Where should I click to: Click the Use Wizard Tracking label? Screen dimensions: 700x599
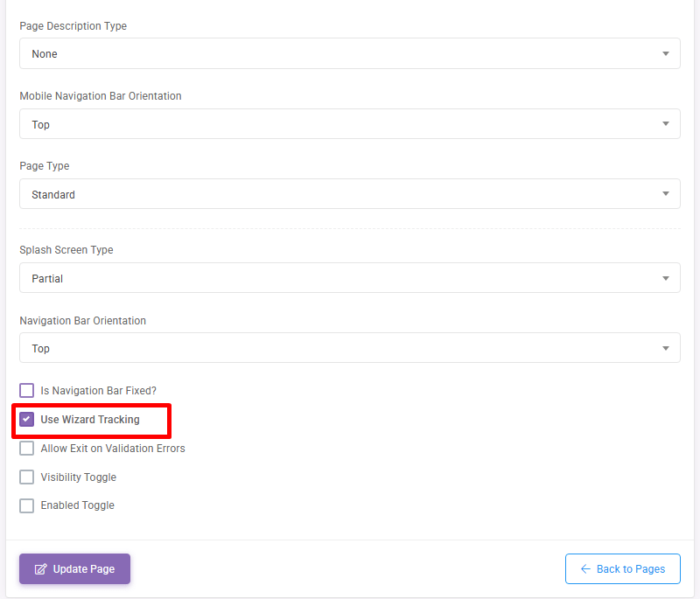coord(90,419)
